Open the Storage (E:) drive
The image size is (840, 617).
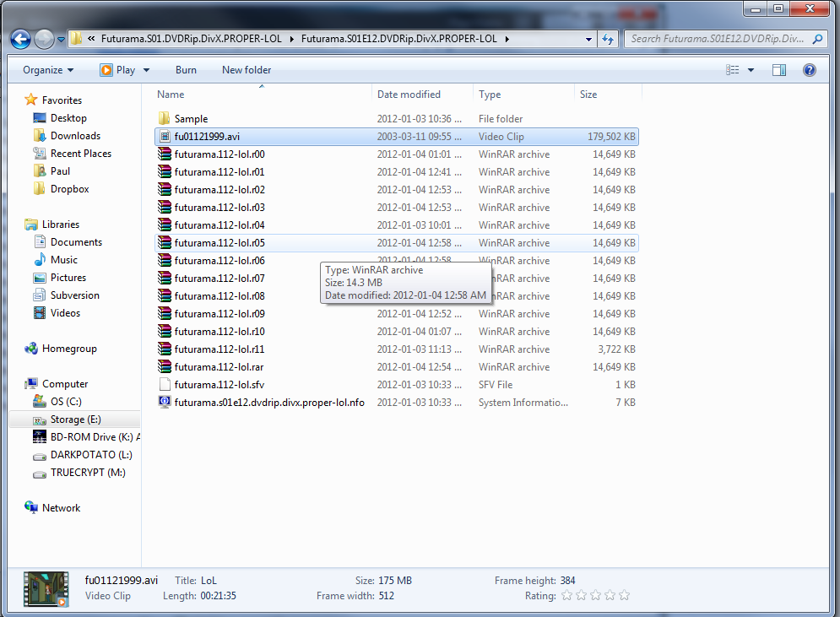point(75,419)
